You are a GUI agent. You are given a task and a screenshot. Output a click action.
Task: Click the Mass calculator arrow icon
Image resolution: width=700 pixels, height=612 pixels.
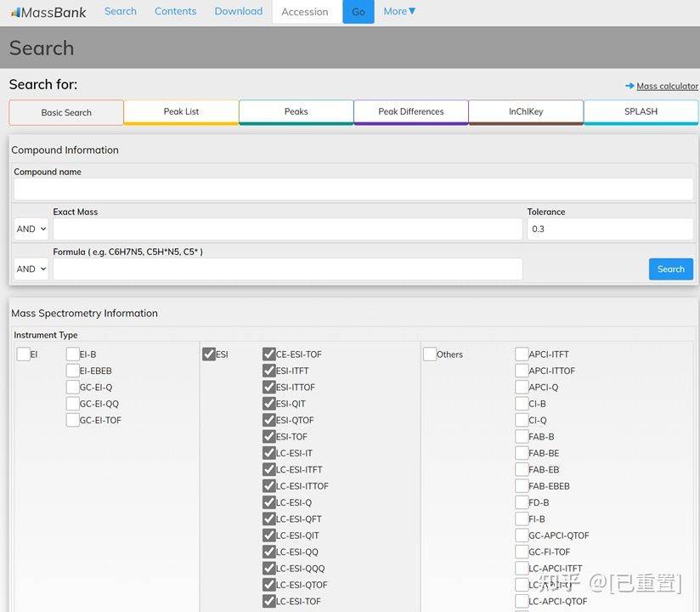click(x=629, y=86)
